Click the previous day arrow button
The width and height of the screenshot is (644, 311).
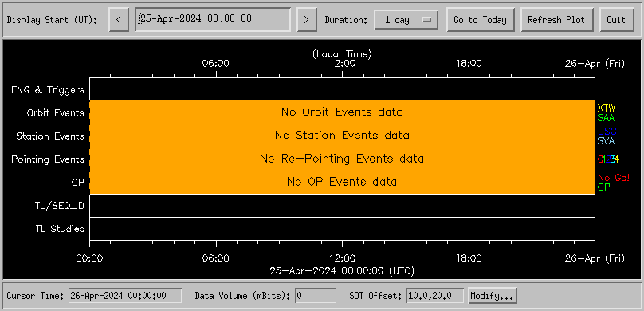click(x=119, y=20)
